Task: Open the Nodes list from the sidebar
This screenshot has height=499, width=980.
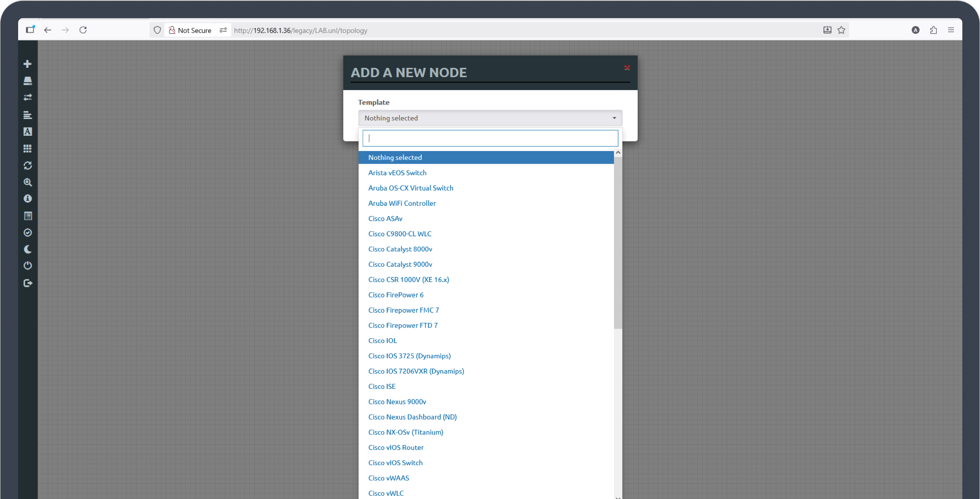Action: pos(27,81)
